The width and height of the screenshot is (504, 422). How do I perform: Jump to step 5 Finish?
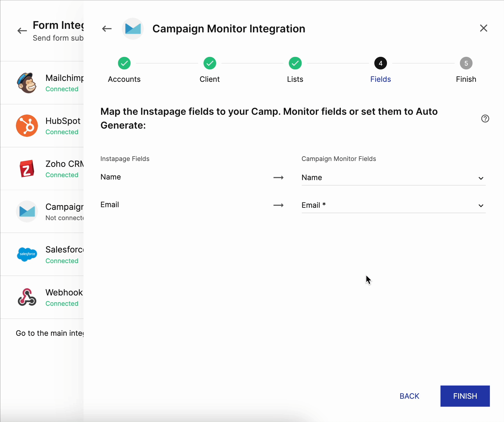pos(466,63)
